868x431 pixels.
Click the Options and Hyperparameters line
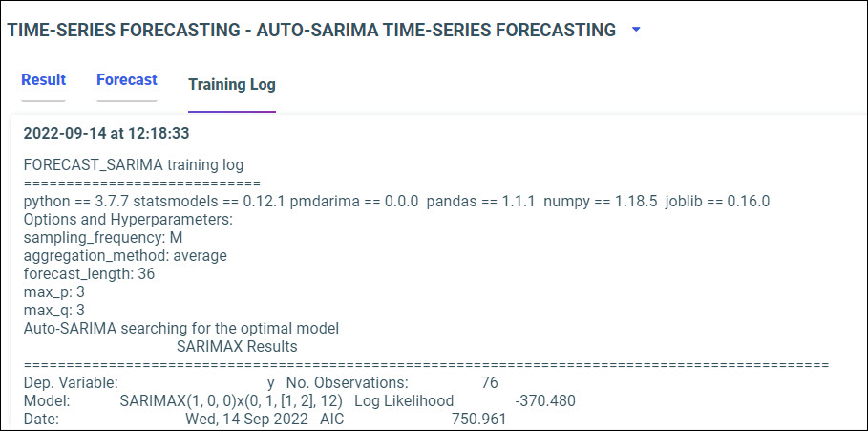click(128, 219)
